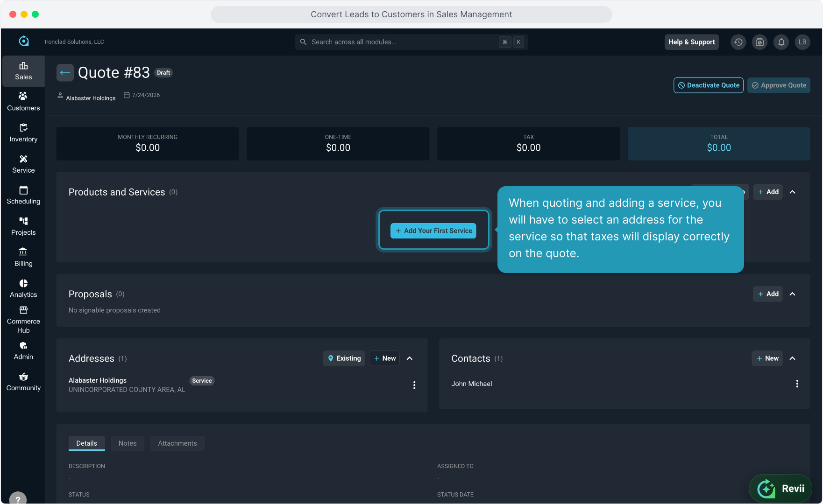Click the Draft status badge

163,73
